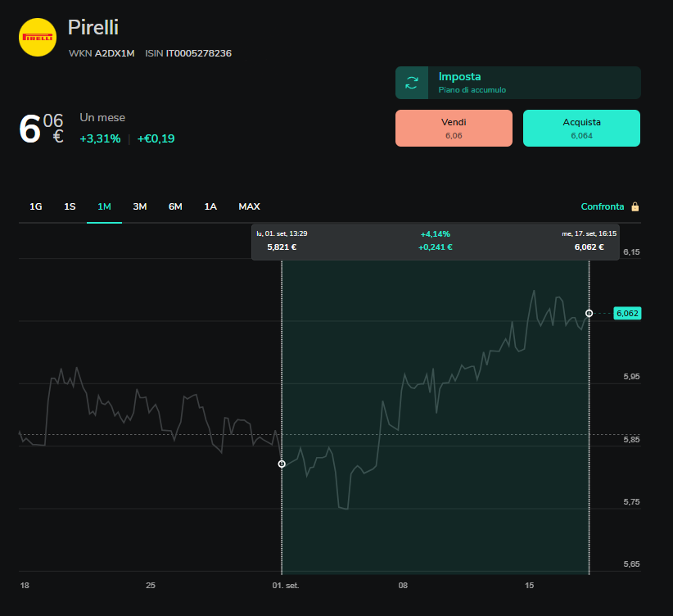Viewport: 673px width, 616px height.
Task: Click the 08 date axis label
Action: tap(403, 586)
